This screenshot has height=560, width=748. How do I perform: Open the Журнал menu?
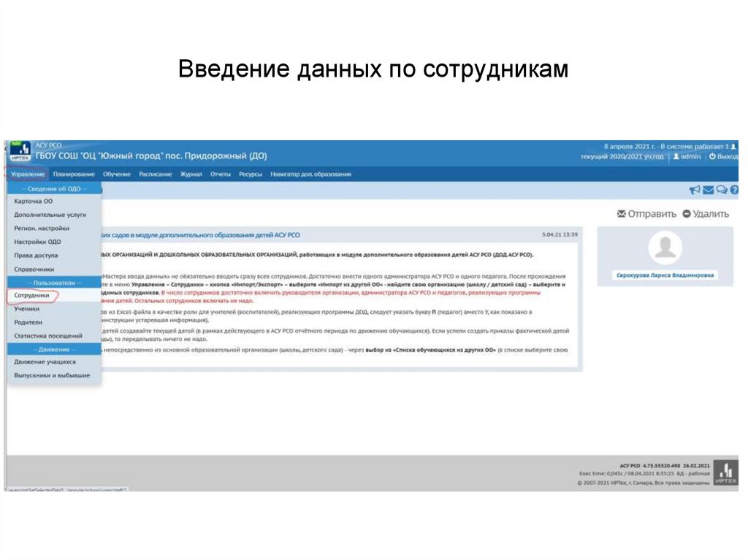click(x=190, y=174)
